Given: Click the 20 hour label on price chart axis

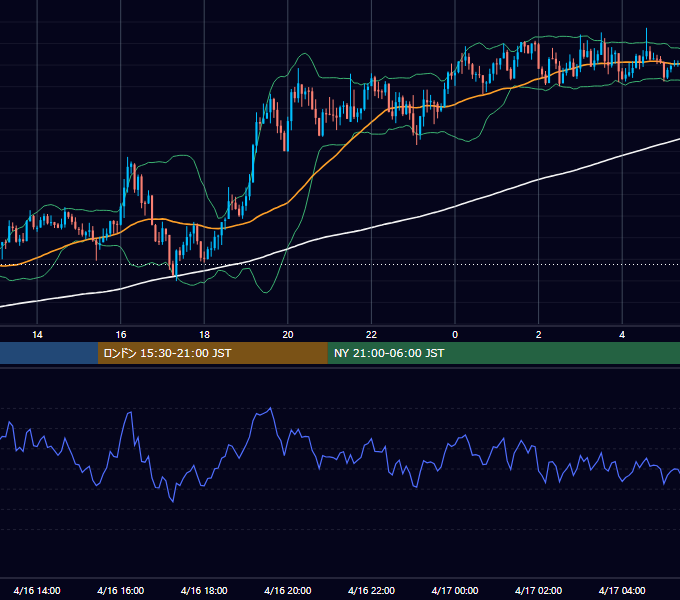Looking at the screenshot, I should (x=288, y=335).
